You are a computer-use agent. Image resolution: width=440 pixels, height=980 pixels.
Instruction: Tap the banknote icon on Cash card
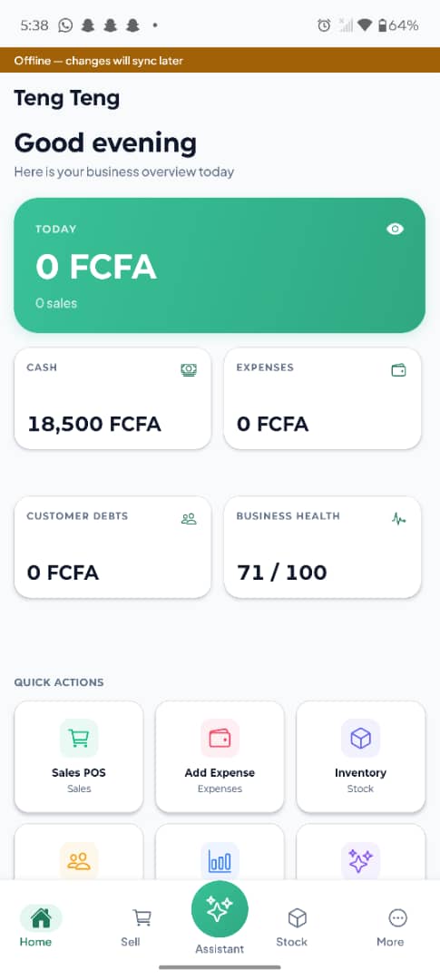tap(189, 370)
